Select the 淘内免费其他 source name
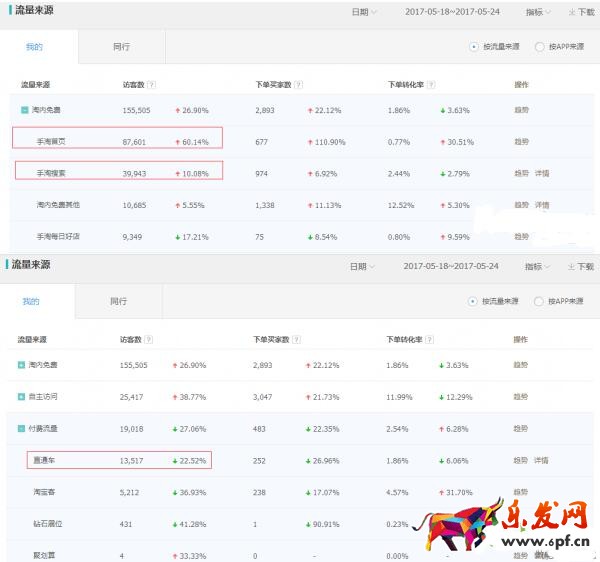Image resolution: width=600 pixels, height=562 pixels. [58, 205]
